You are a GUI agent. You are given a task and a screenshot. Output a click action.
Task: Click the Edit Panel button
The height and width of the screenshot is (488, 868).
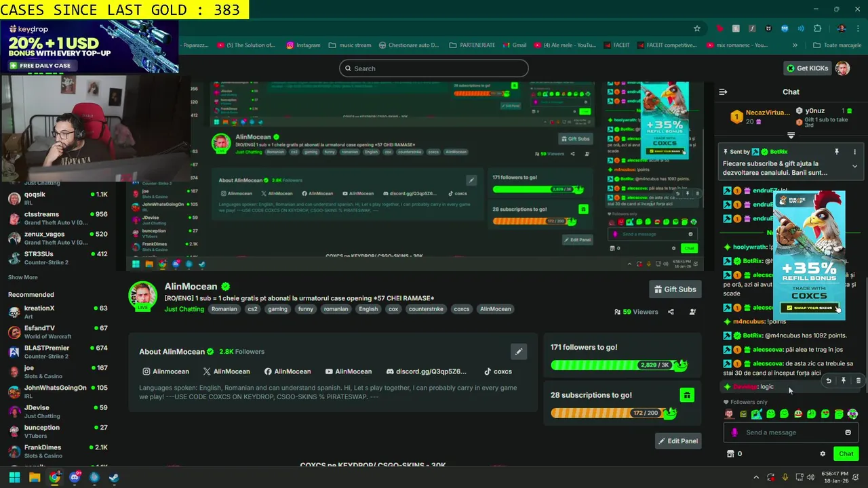pyautogui.click(x=677, y=441)
